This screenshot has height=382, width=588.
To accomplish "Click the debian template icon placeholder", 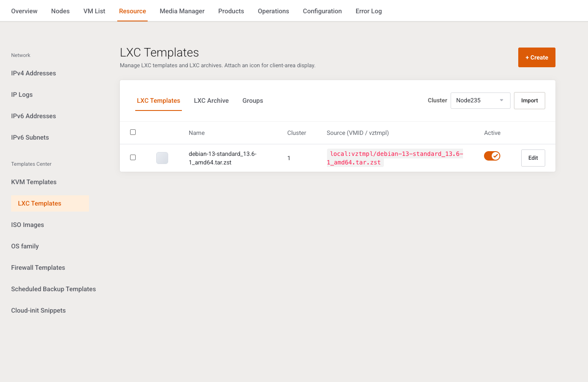I will (162, 158).
